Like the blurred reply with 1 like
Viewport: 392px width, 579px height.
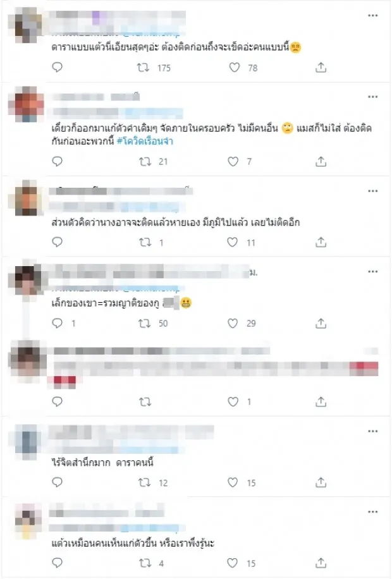tap(233, 402)
